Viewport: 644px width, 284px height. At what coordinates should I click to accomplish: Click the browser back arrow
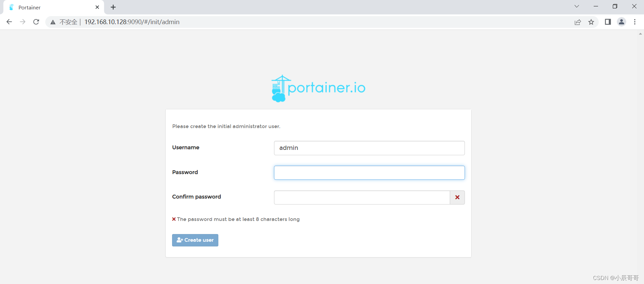9,22
